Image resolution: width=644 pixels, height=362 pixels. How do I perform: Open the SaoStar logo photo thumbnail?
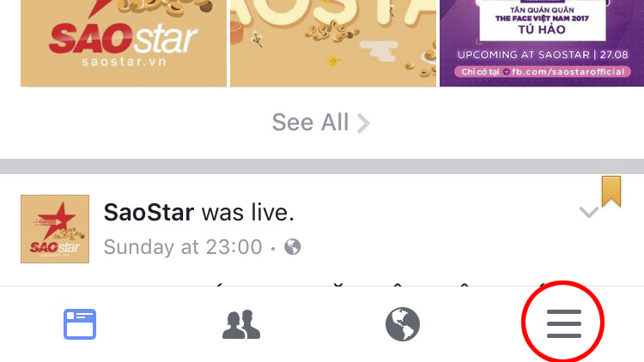(124, 43)
